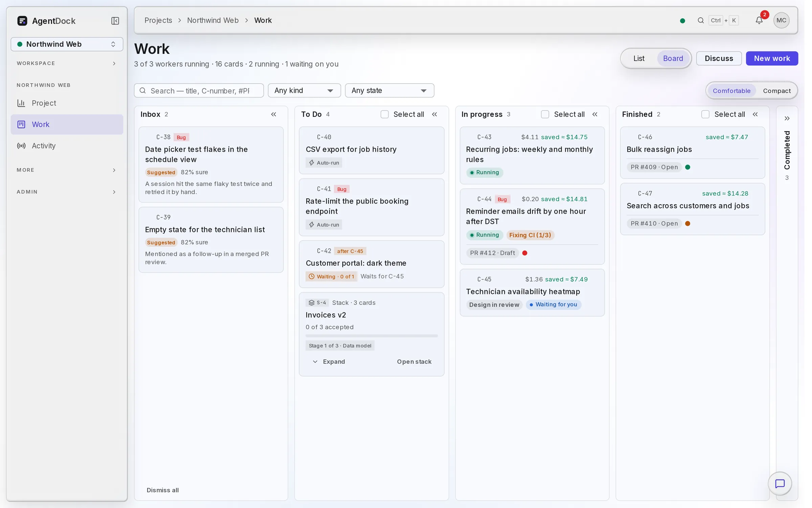The width and height of the screenshot is (812, 508).
Task: Click Open stack on Invoices v2
Action: point(414,362)
